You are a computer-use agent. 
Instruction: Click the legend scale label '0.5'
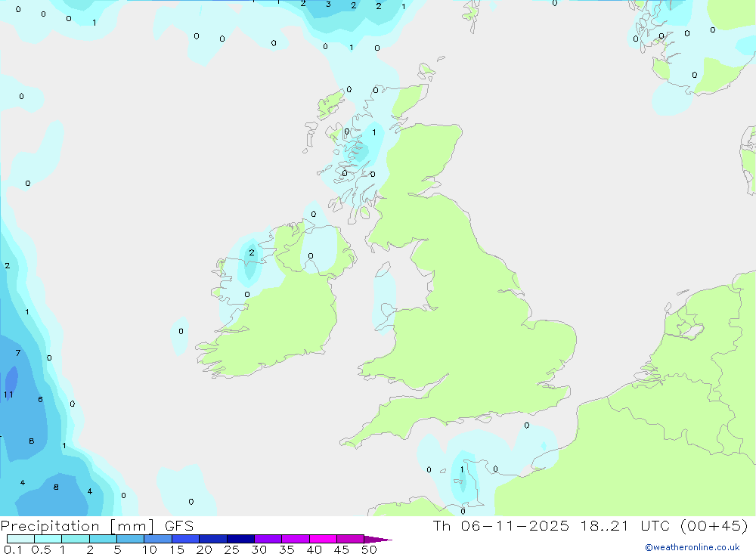[x=41, y=549]
